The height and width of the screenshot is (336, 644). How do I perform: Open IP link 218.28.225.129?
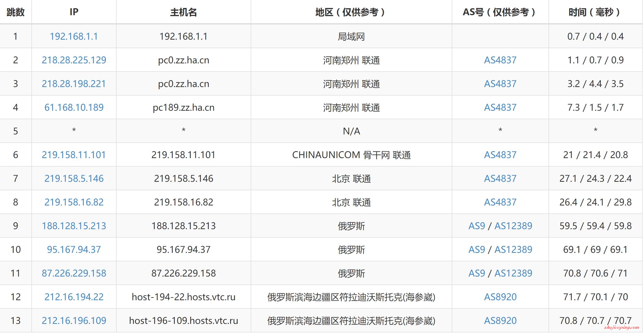point(74,60)
